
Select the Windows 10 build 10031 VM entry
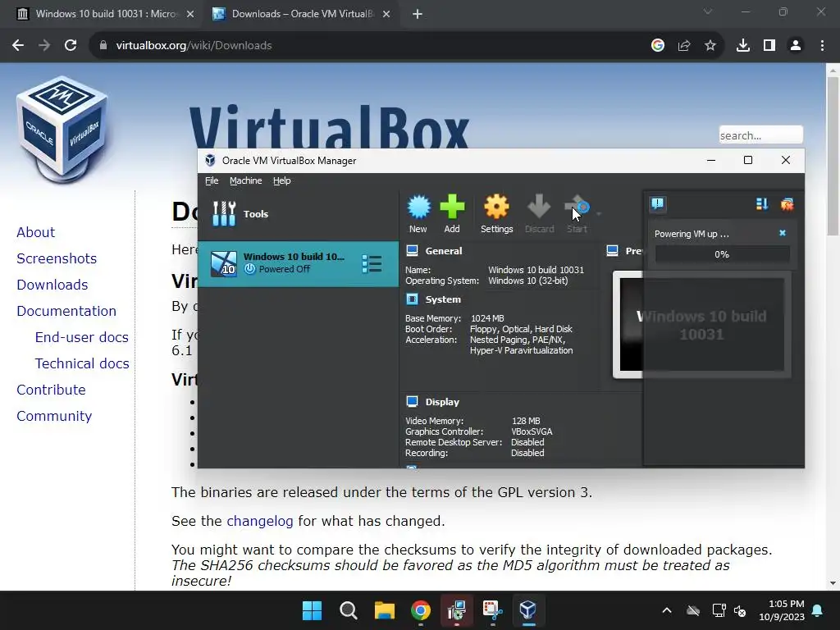coord(299,264)
